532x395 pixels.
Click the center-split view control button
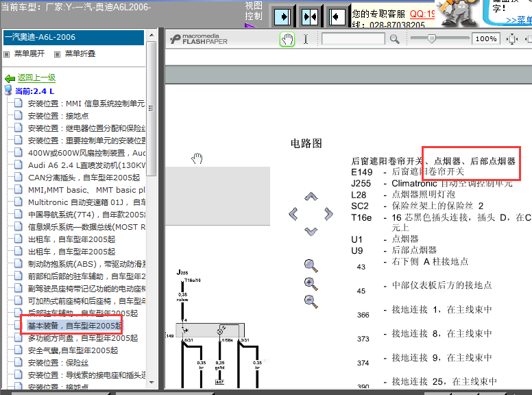pos(310,16)
